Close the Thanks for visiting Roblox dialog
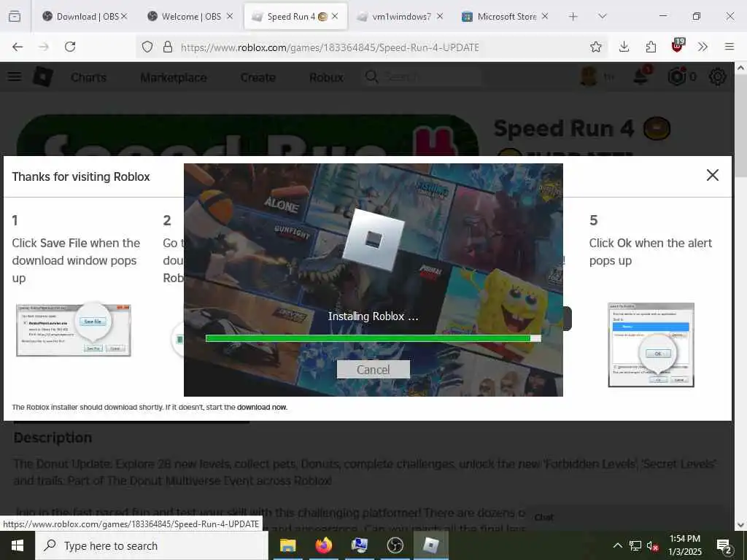The height and width of the screenshot is (560, 747). (x=712, y=175)
